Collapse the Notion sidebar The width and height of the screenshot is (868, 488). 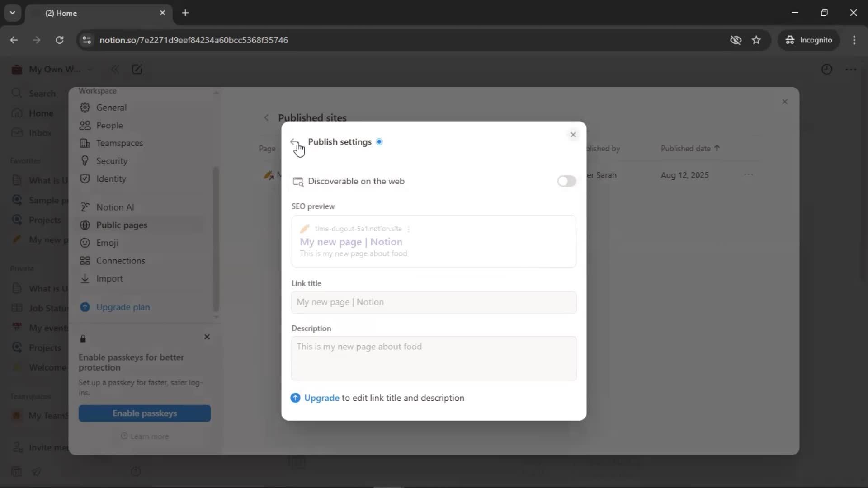[115, 70]
